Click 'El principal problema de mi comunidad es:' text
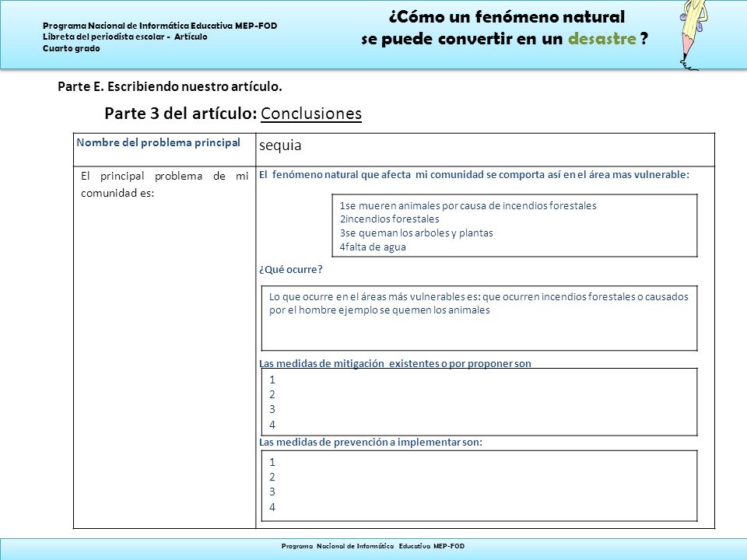 click(164, 184)
